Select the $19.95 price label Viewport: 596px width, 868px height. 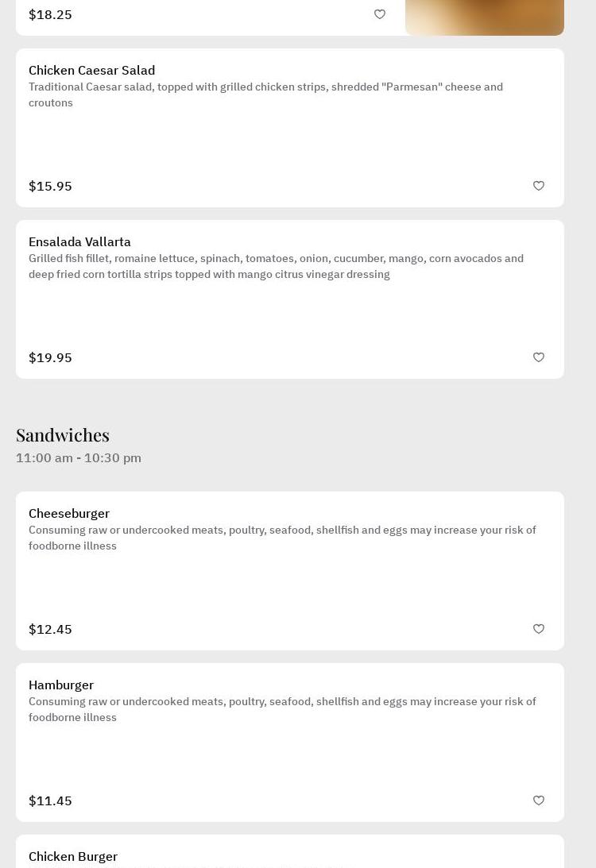click(50, 357)
